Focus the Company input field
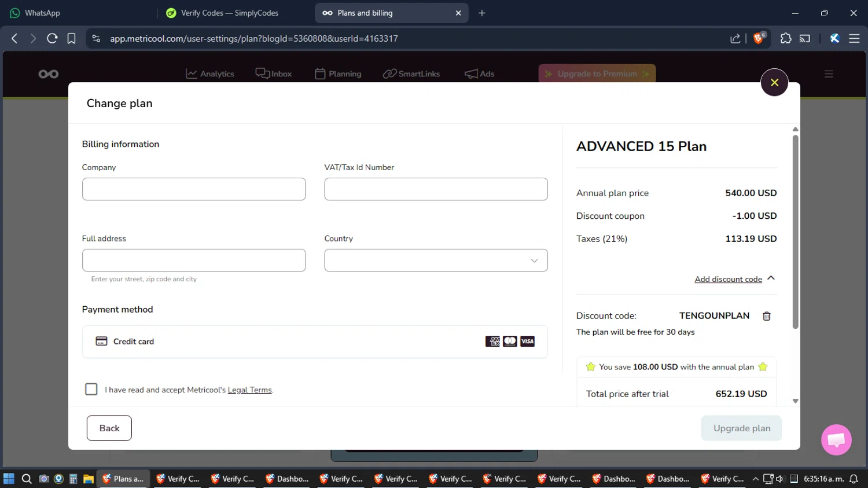 click(194, 189)
